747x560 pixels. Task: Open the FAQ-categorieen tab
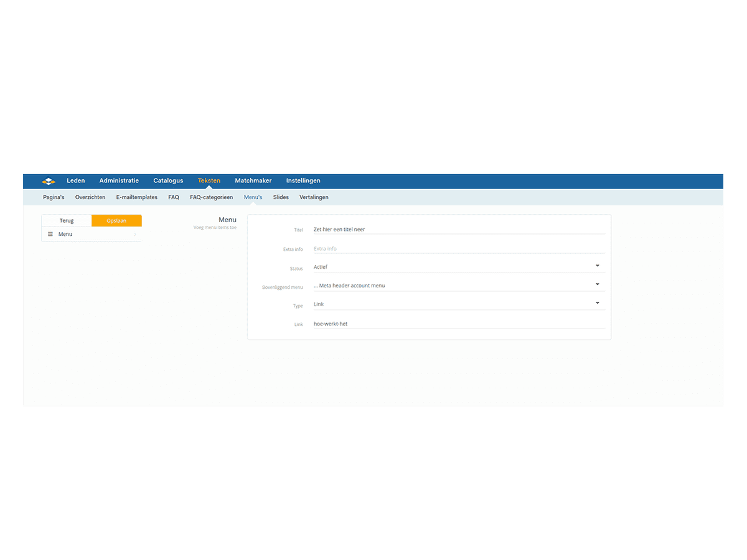coord(211,197)
